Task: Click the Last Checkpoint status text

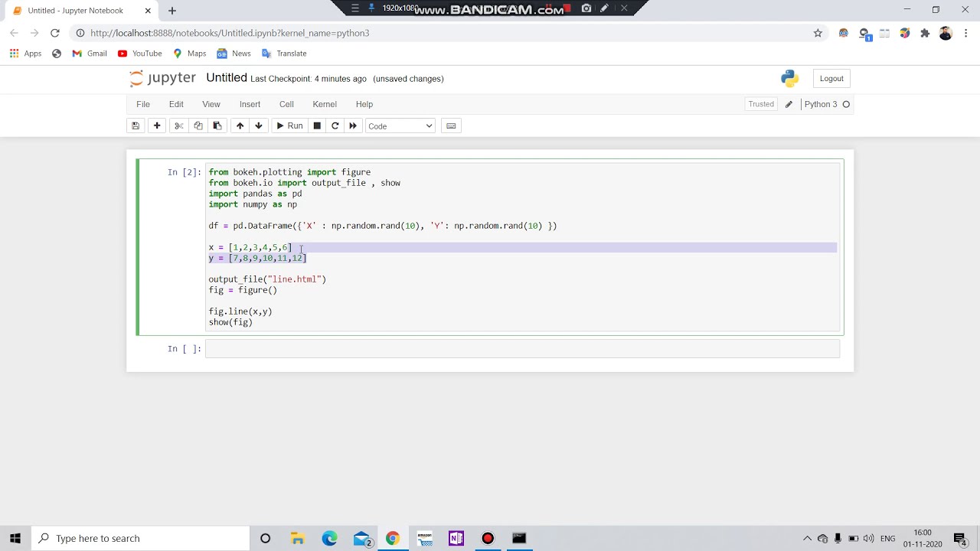Action: tap(309, 79)
